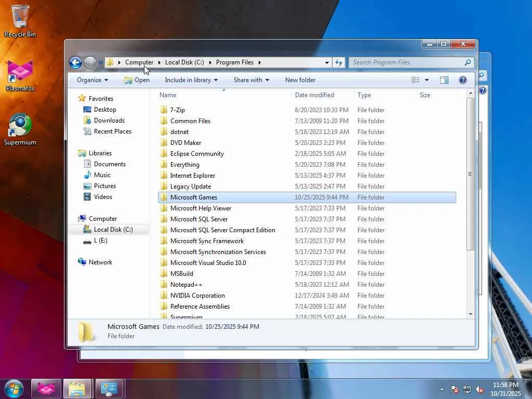Select the 7-Zip folder icon

pyautogui.click(x=164, y=110)
